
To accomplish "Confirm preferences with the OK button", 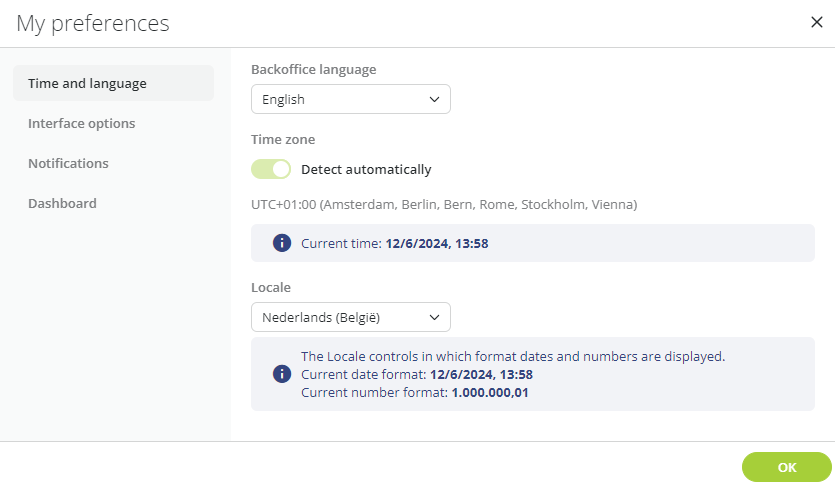I will 787,467.
